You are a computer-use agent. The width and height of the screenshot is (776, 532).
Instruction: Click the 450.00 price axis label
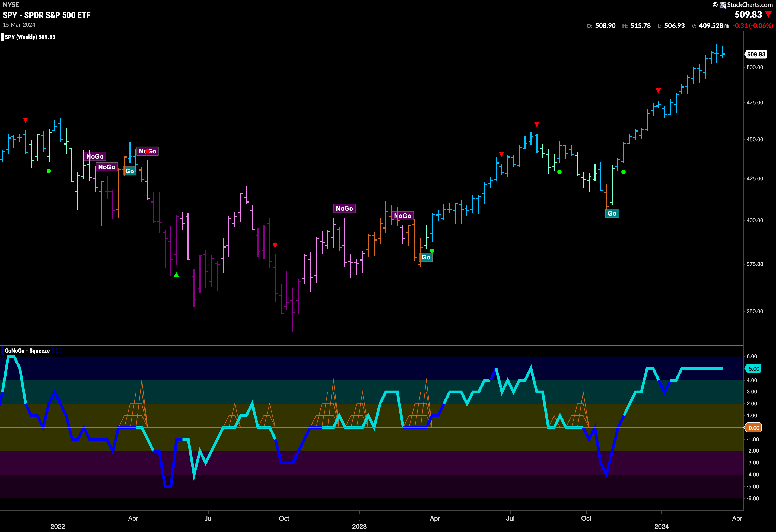point(755,140)
